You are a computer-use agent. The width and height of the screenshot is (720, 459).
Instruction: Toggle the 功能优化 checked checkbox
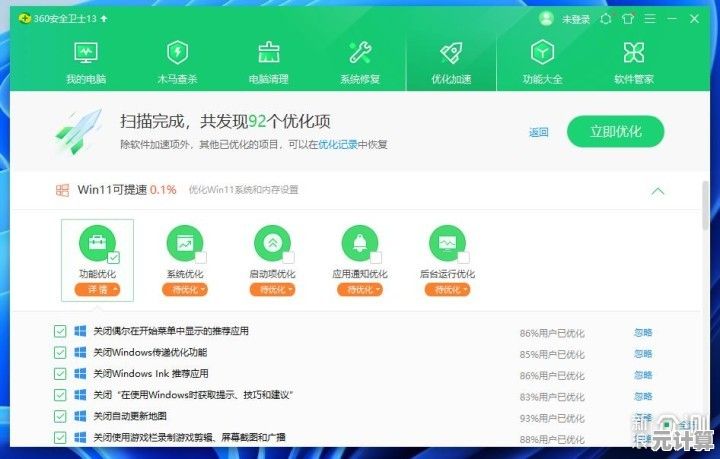pyautogui.click(x=113, y=257)
